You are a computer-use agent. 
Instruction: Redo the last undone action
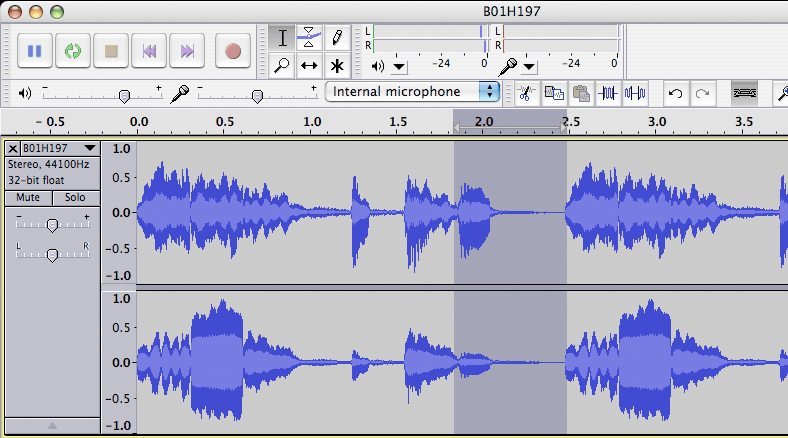point(703,93)
